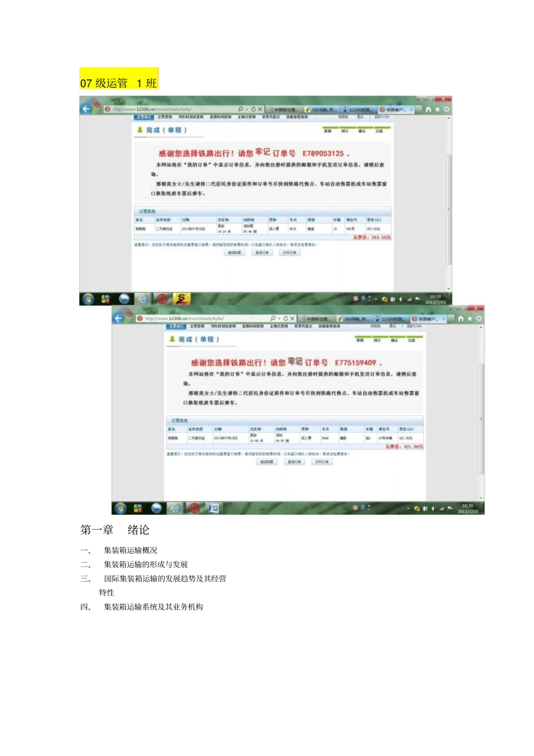Click total price 421.00元 text
The image size is (534, 756).
(x=404, y=446)
